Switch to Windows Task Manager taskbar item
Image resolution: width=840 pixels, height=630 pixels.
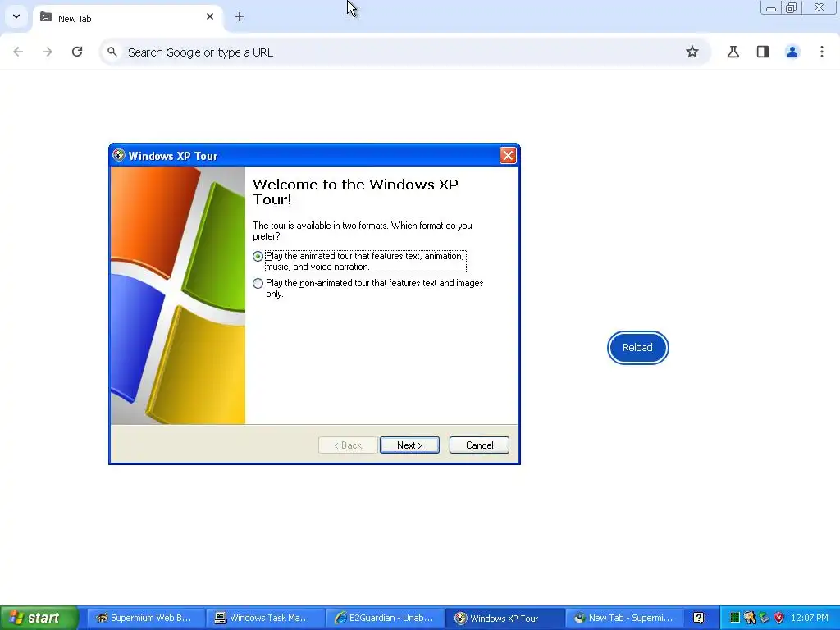[x=265, y=618]
